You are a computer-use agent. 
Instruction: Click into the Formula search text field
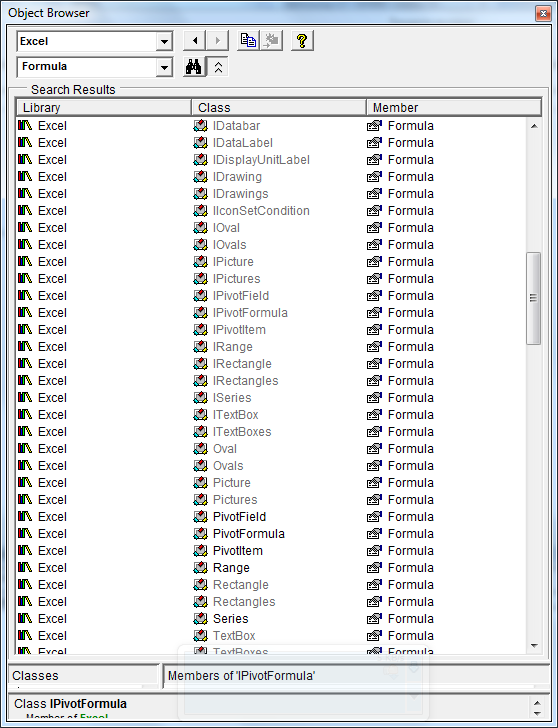87,67
